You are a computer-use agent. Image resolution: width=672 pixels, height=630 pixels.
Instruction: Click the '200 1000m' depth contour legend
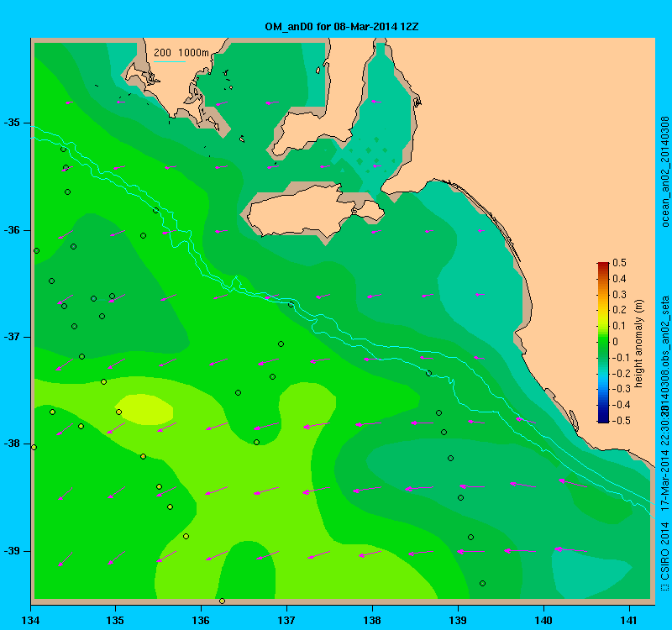[181, 53]
